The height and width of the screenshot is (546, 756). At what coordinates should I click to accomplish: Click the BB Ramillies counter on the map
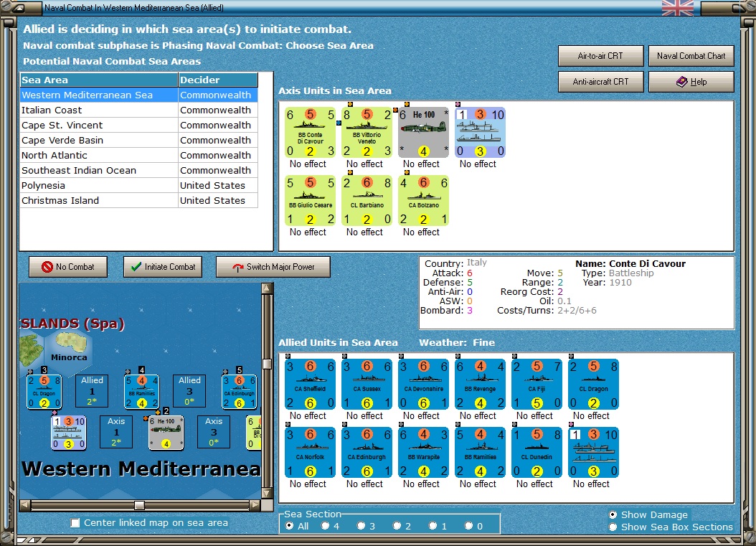tap(142, 392)
